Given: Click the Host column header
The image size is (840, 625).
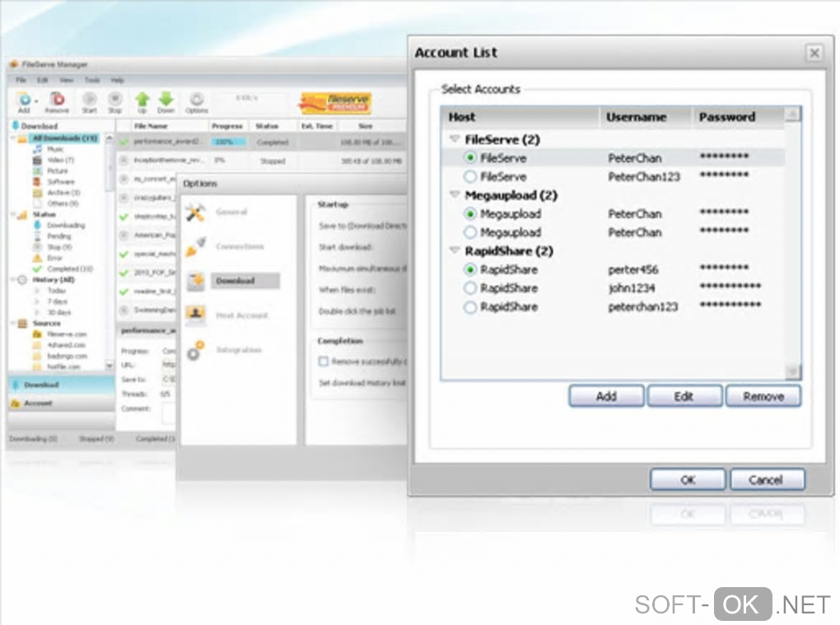Looking at the screenshot, I should 520,117.
